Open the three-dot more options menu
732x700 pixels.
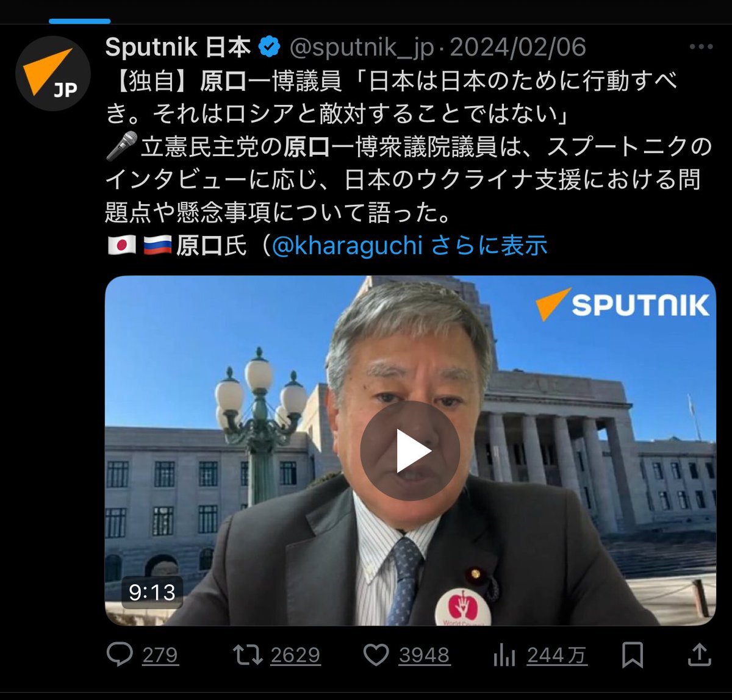pyautogui.click(x=701, y=47)
